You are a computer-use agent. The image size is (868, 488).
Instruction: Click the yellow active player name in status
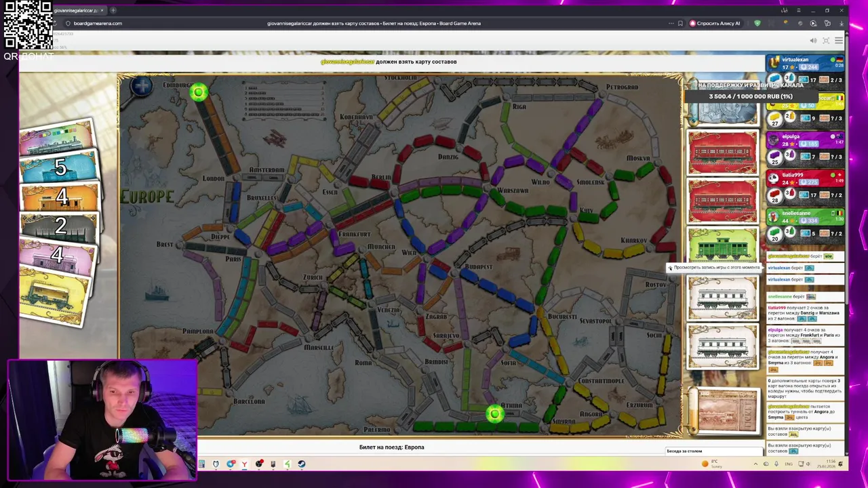(x=347, y=62)
